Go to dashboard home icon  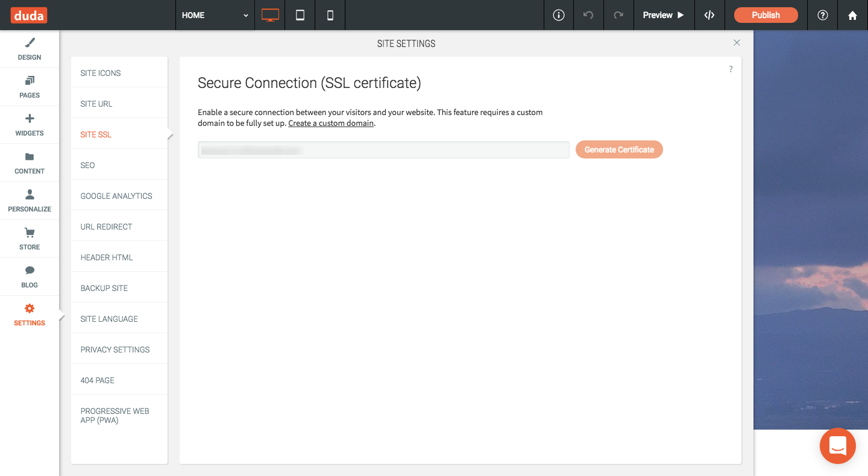pyautogui.click(x=852, y=16)
